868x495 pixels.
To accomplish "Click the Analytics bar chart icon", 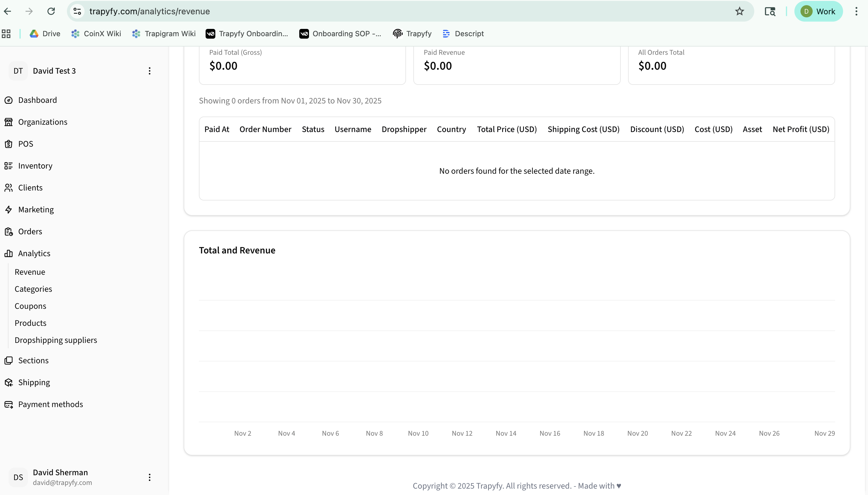I will [x=9, y=253].
